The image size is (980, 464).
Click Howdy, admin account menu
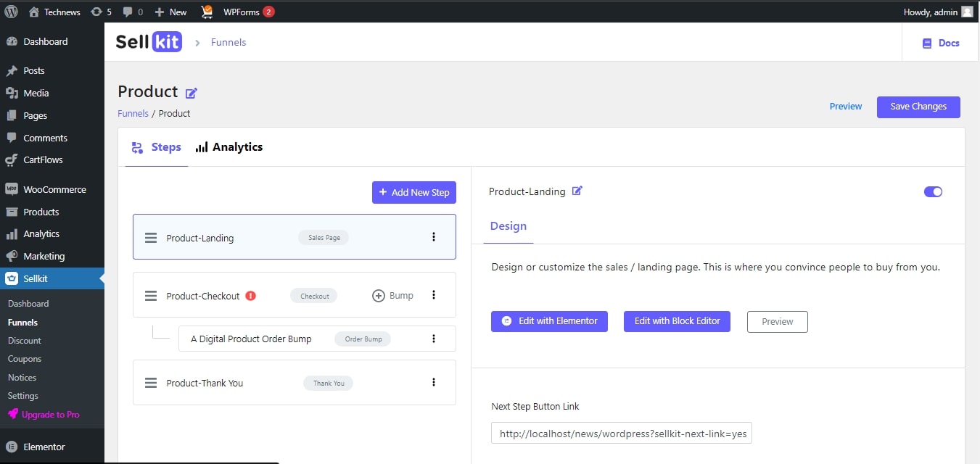(938, 12)
